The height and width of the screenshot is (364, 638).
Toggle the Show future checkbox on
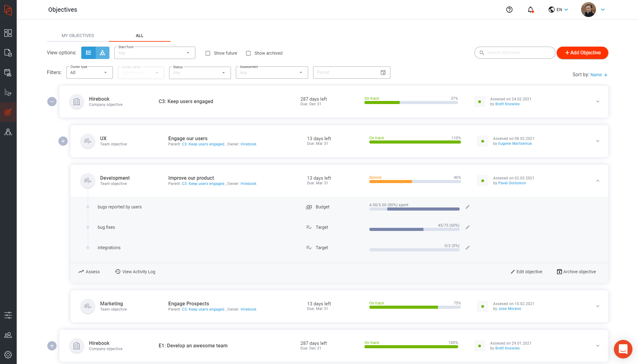point(208,53)
